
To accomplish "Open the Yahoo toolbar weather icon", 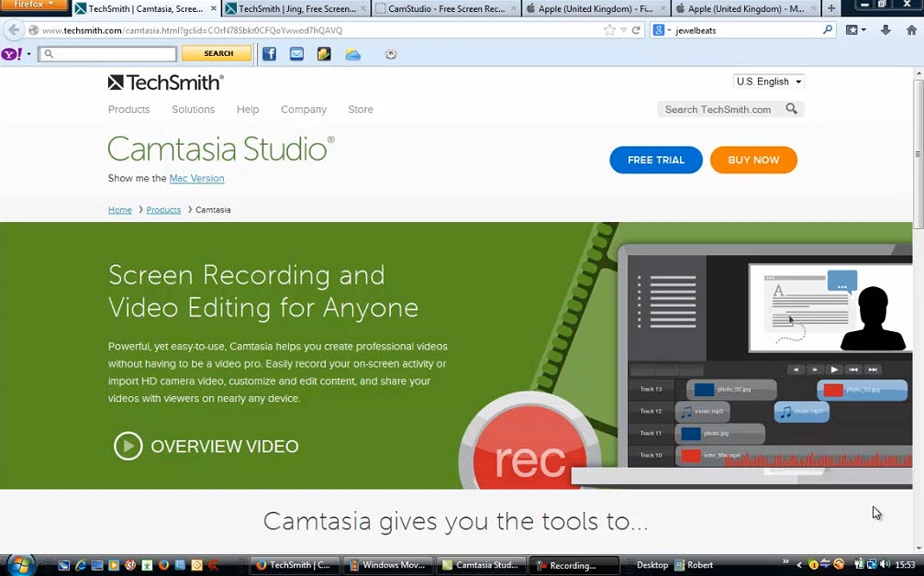I will pos(353,55).
